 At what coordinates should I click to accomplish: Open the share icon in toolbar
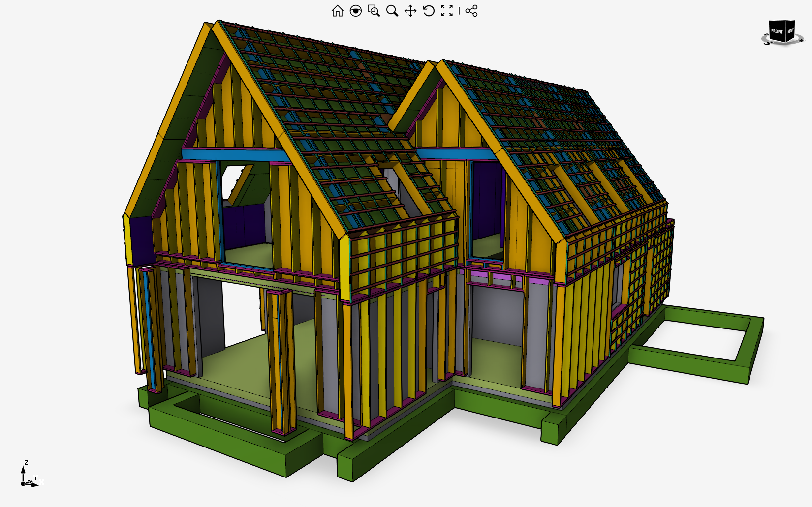tap(471, 11)
